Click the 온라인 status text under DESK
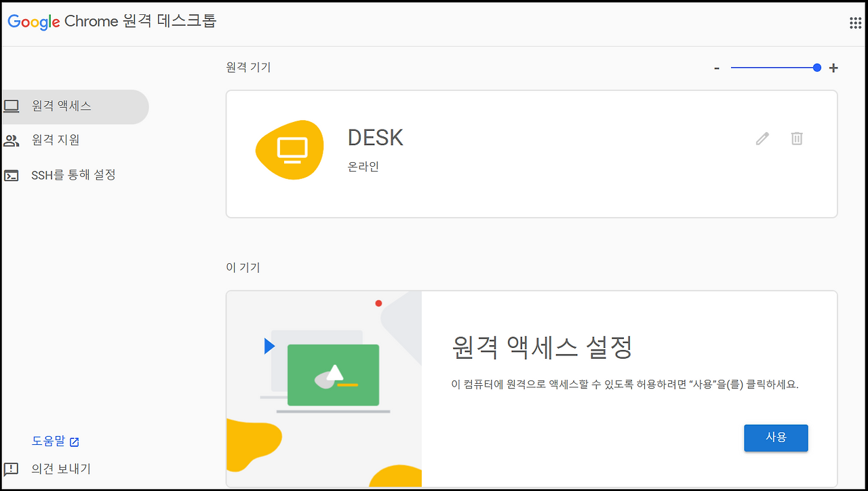This screenshot has width=868, height=491. click(363, 167)
